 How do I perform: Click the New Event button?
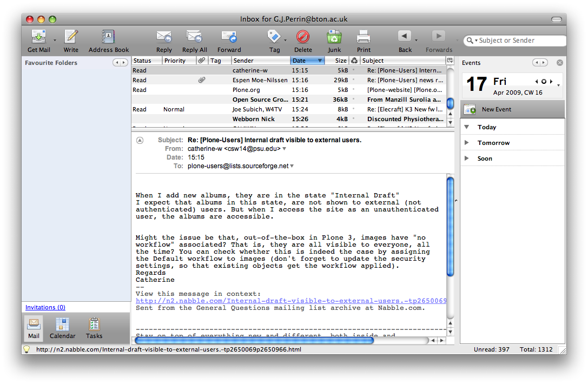496,109
